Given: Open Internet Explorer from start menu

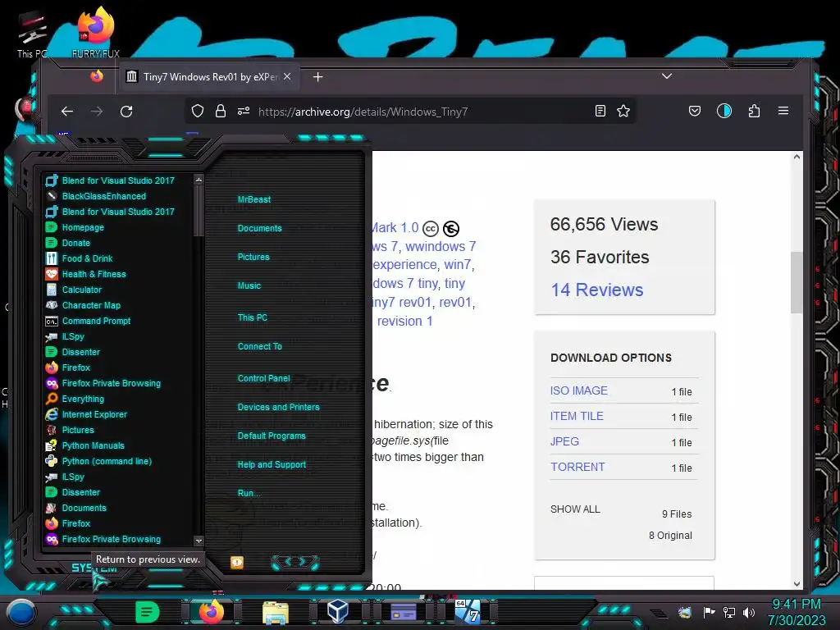Looking at the screenshot, I should pos(94,414).
